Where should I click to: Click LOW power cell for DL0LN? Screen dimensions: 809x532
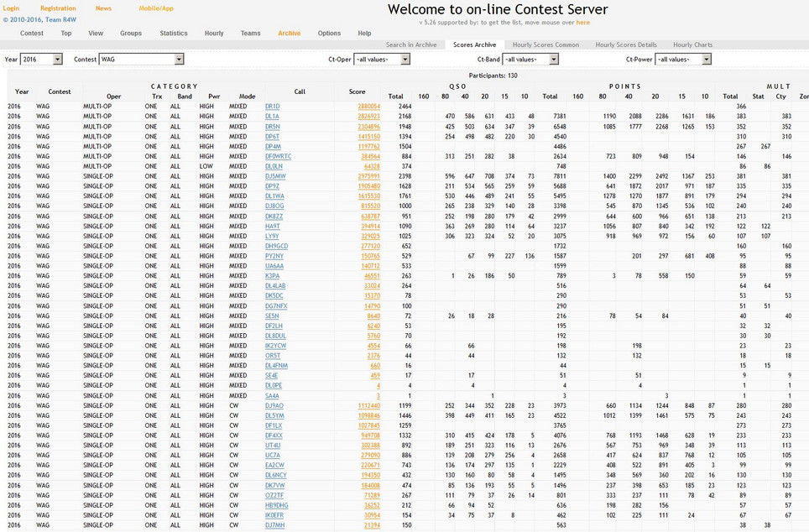pos(206,166)
